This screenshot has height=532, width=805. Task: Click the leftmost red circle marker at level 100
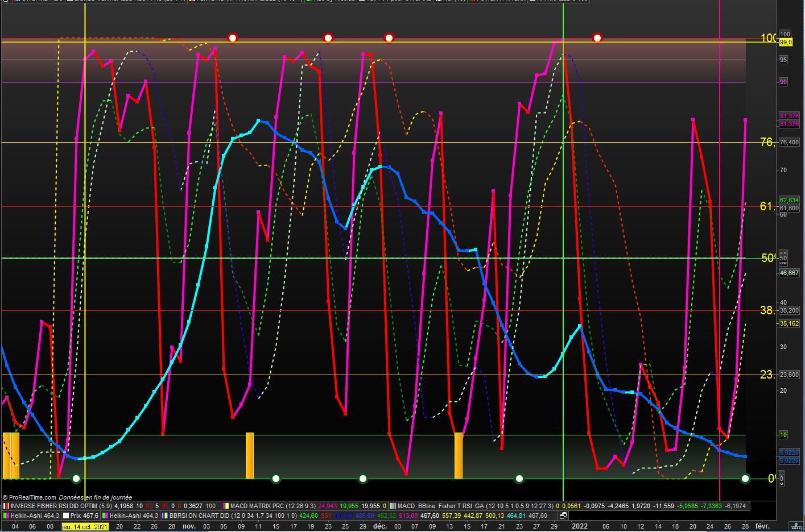232,38
